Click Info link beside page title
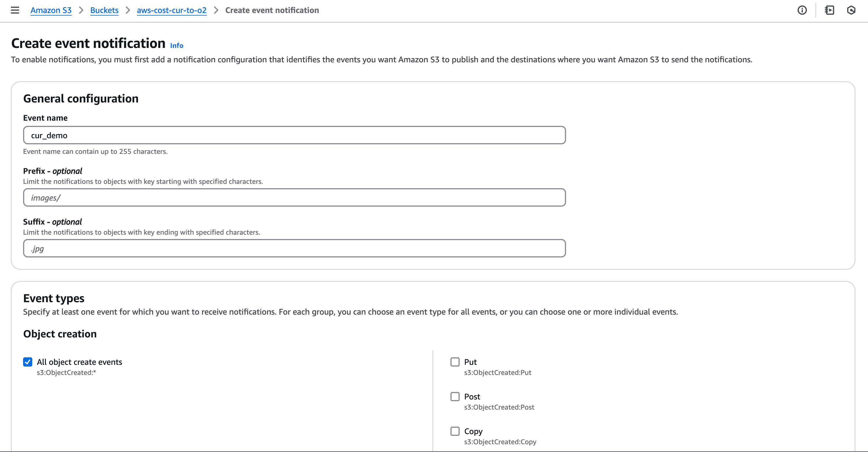Viewport: 868px width, 452px height. pyautogui.click(x=176, y=46)
